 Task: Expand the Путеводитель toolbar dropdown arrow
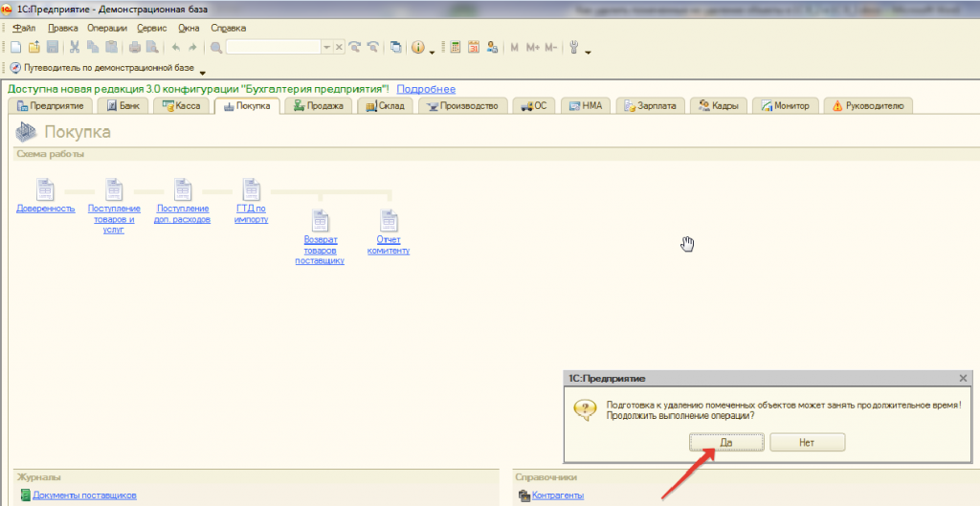[x=203, y=72]
